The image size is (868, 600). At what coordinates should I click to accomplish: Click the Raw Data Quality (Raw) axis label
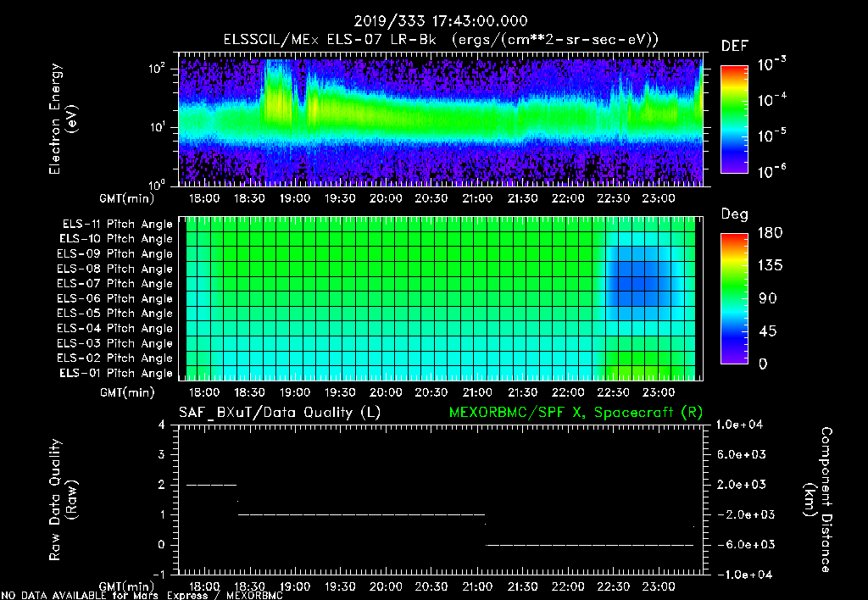[63, 500]
